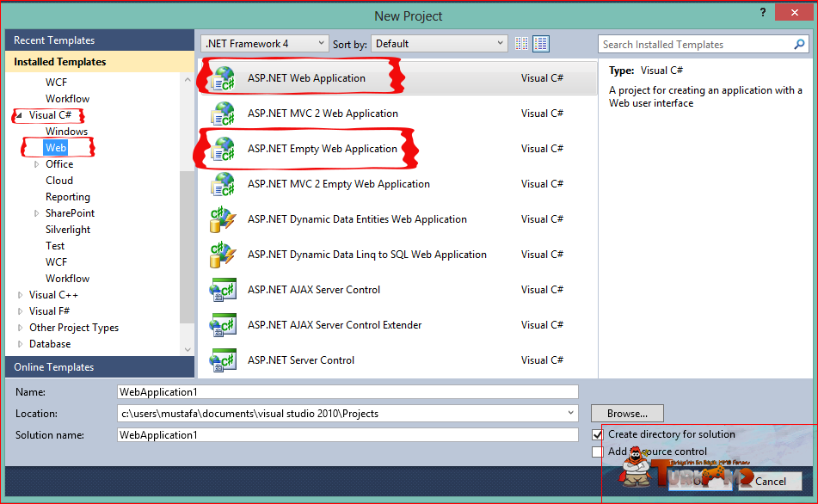Enable Add to source control checkbox
This screenshot has width=818, height=504.
[598, 452]
